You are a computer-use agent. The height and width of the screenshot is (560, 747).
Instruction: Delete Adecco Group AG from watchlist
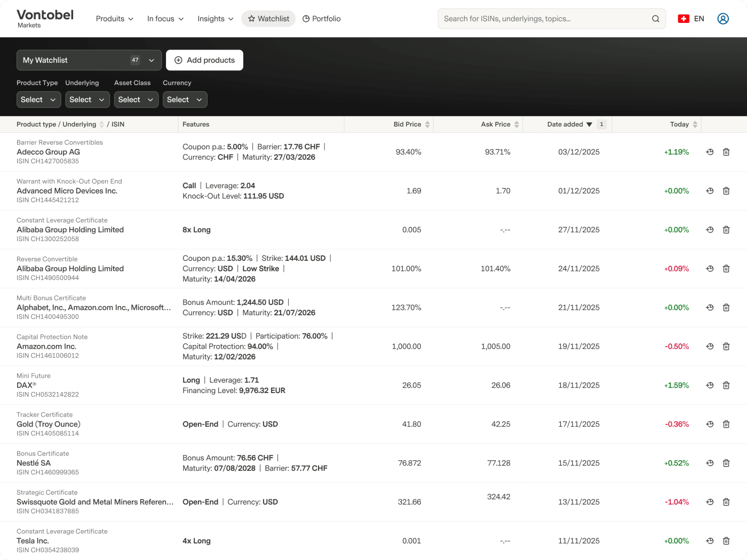(x=726, y=152)
